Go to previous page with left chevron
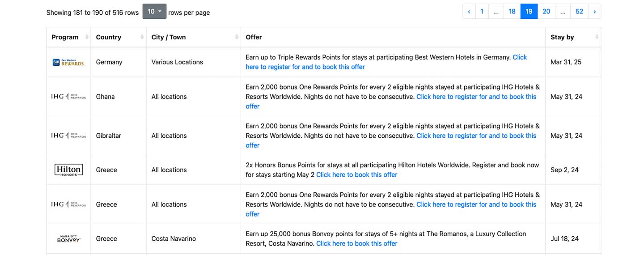 (469, 12)
